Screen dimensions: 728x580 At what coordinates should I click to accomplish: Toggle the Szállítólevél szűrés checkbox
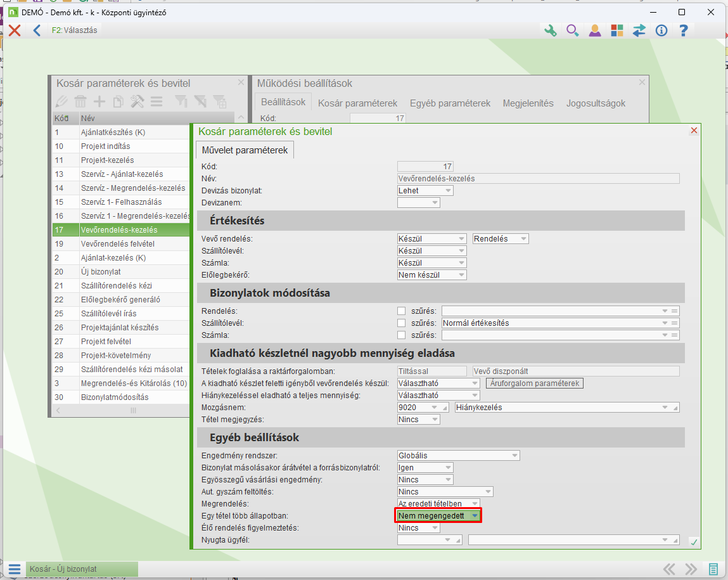coord(401,323)
